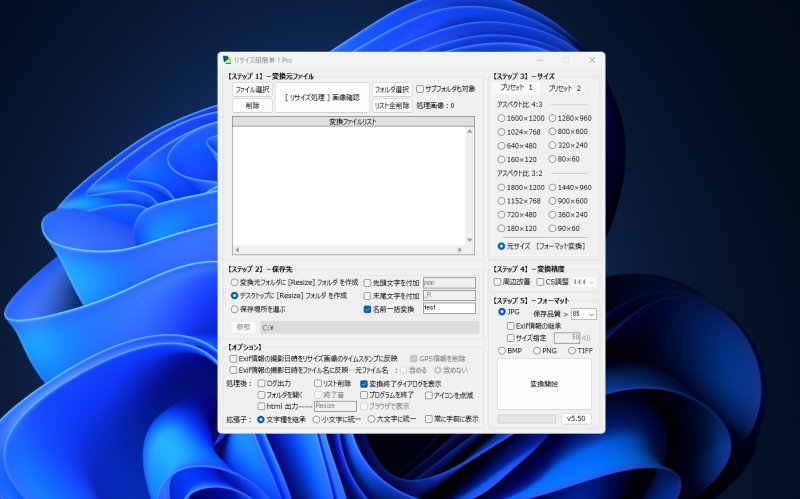Viewport: 800px width, 499px height.
Task: Click the rename field containing test
Action: [449, 308]
